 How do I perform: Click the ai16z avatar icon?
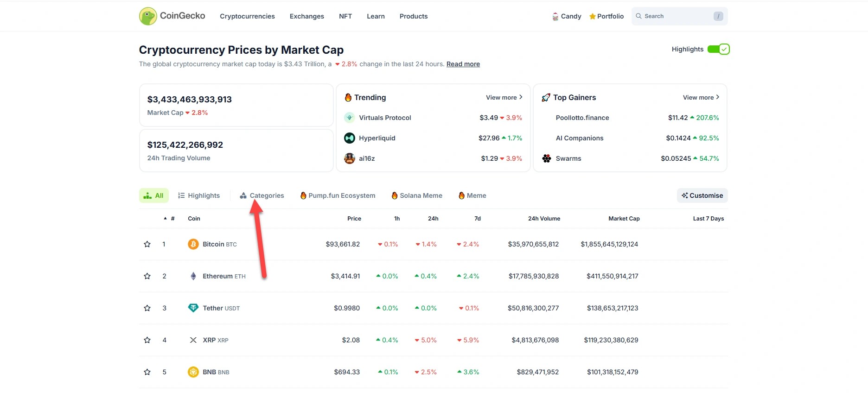click(350, 158)
